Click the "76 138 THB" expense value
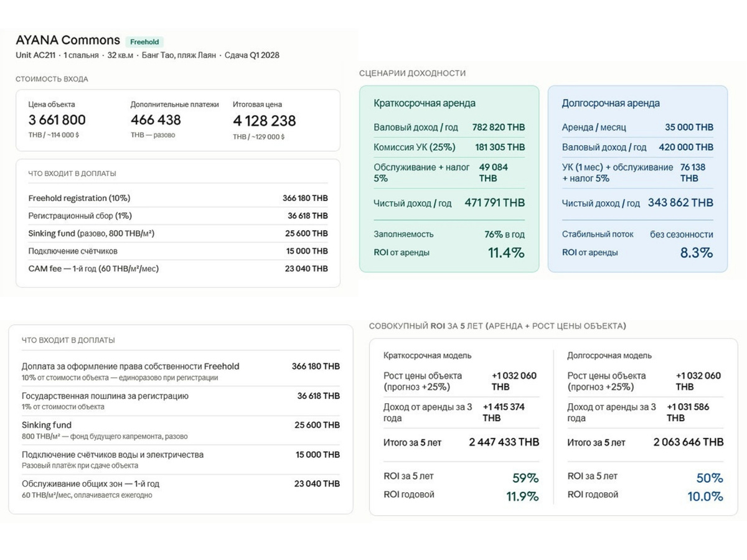 (x=694, y=173)
